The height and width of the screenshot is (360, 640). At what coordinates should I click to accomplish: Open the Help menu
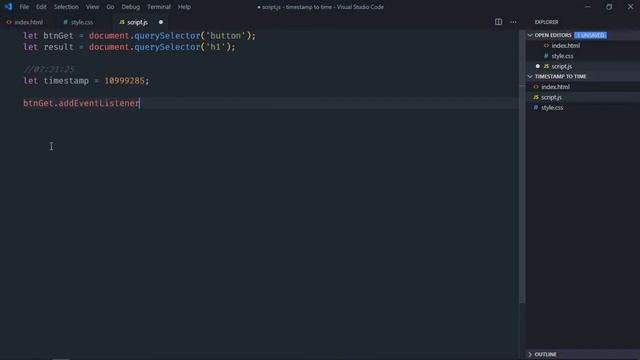tap(184, 7)
